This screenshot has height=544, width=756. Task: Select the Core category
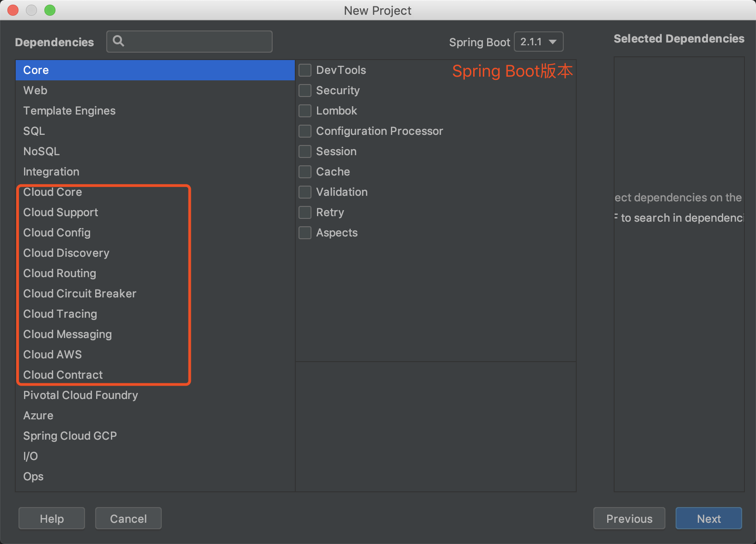[x=155, y=70]
